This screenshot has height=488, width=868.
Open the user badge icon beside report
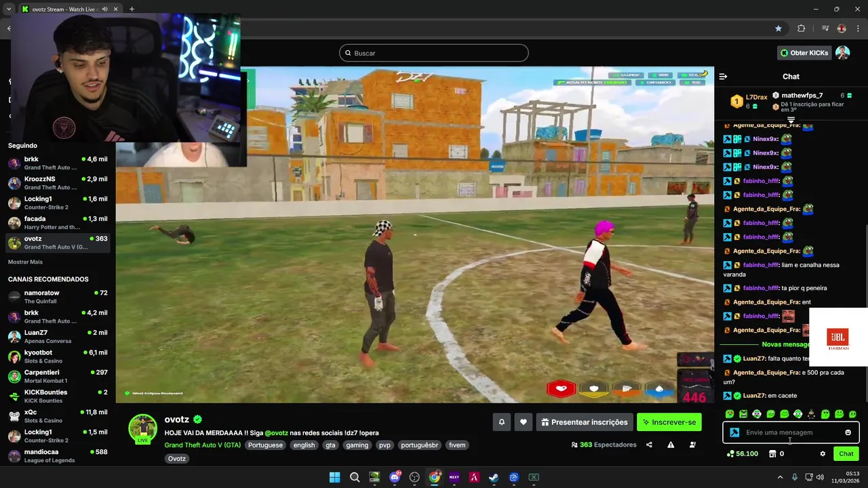tap(692, 445)
